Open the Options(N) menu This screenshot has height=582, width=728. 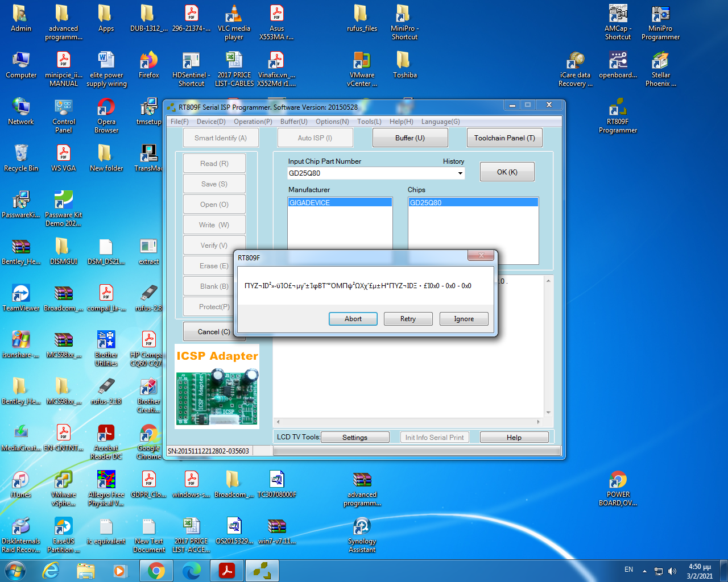pos(332,122)
